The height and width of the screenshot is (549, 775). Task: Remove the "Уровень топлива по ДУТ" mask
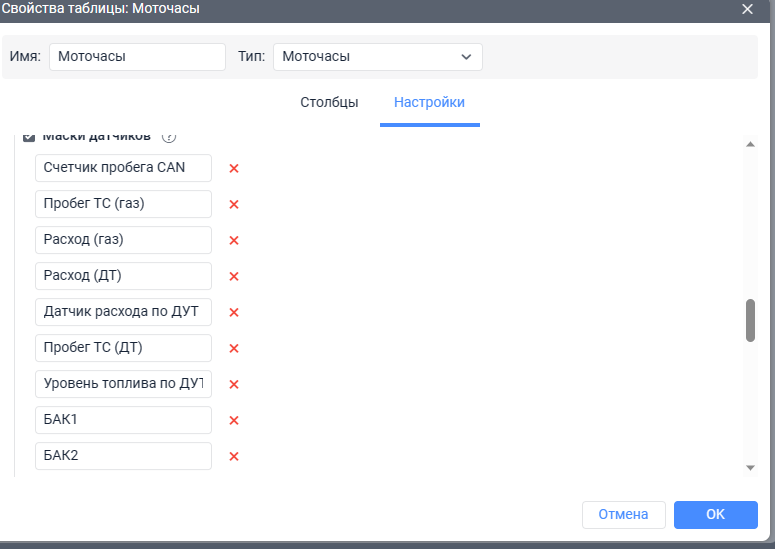(234, 384)
